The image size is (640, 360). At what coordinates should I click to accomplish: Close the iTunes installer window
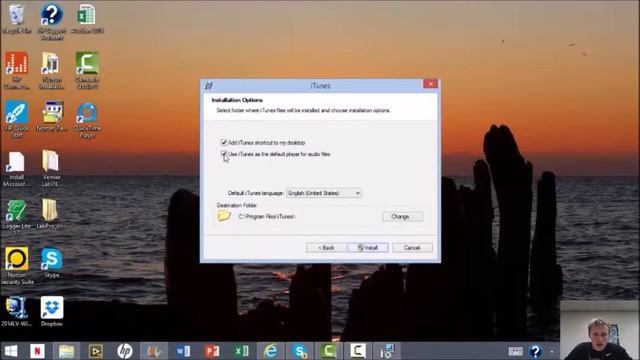pos(431,84)
